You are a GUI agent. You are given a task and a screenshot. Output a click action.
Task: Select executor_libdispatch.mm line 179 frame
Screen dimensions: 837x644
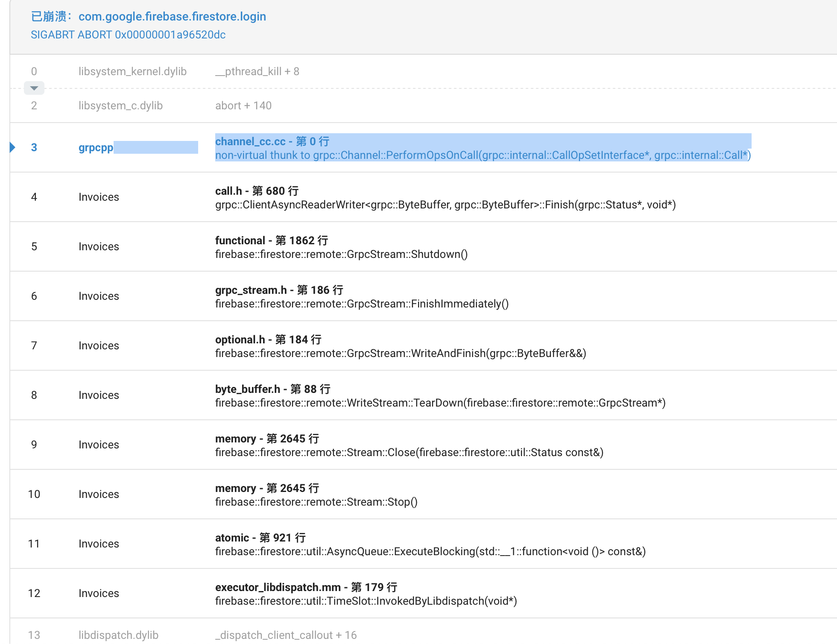pos(306,587)
